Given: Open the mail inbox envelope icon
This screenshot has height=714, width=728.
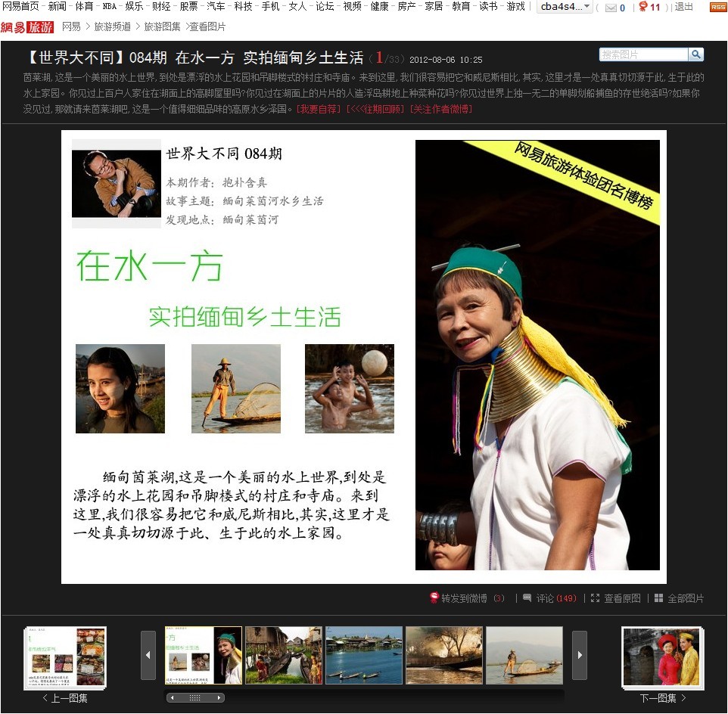Looking at the screenshot, I should pyautogui.click(x=611, y=8).
